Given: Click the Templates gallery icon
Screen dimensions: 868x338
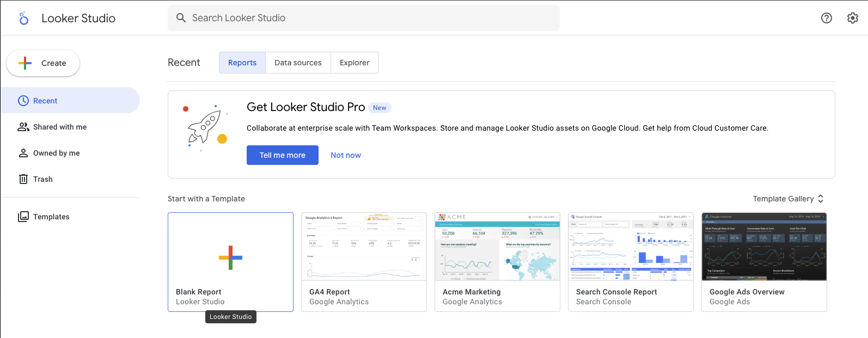Looking at the screenshot, I should tap(23, 217).
